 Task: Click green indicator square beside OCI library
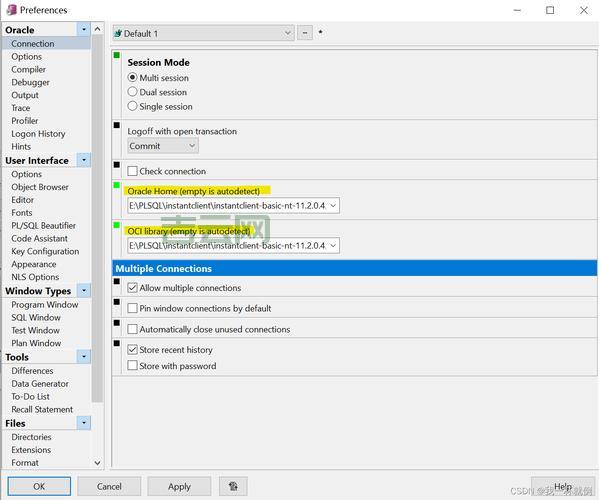[117, 225]
